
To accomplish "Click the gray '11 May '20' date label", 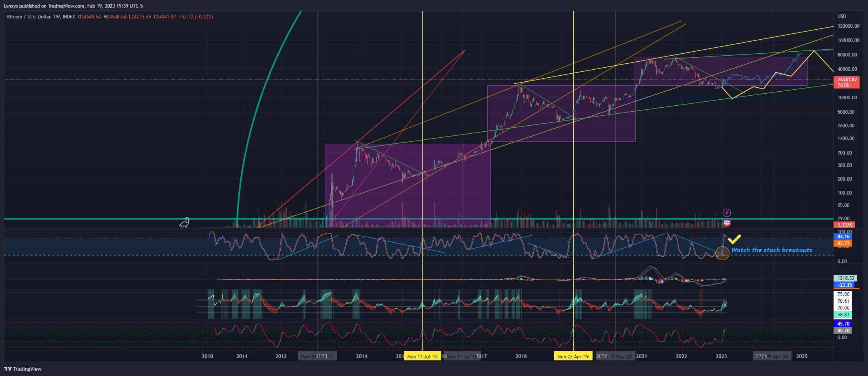I will tap(615, 356).
